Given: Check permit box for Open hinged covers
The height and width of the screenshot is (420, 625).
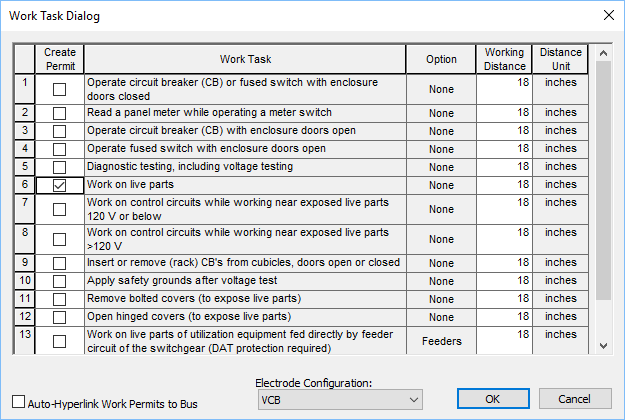Looking at the screenshot, I should tap(60, 317).
